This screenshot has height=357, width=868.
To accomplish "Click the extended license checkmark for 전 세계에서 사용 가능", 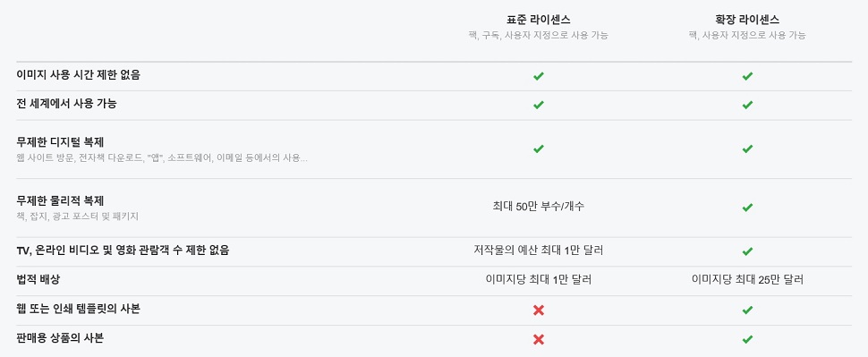I will 747,106.
